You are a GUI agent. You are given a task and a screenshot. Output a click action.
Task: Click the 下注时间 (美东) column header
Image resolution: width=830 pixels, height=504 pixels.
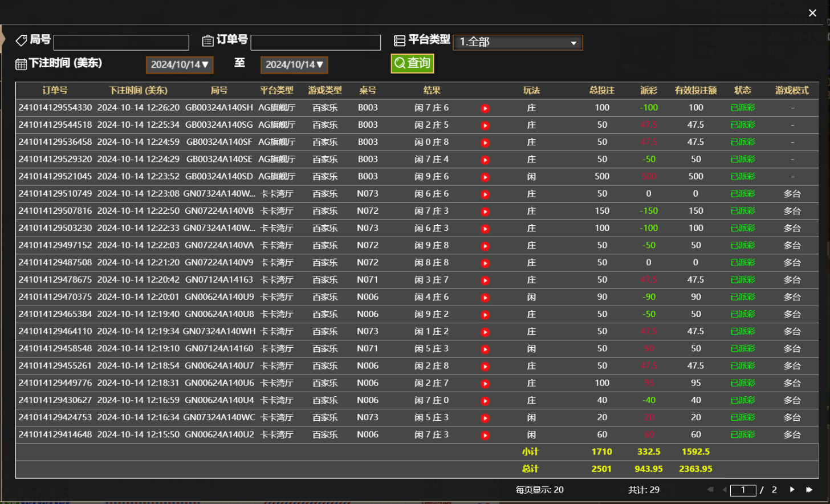tap(138, 90)
